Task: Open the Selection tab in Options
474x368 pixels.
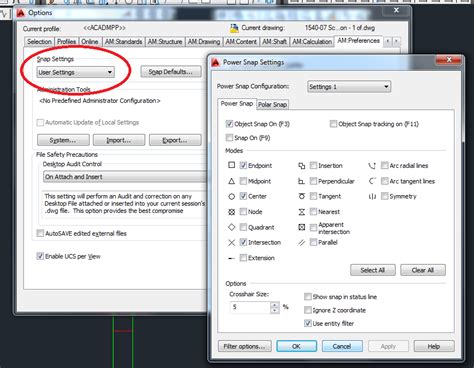Action: coord(39,42)
